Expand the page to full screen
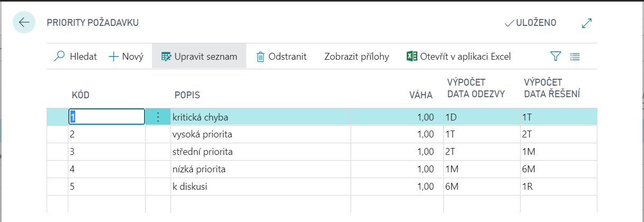Screen dimensions: 644x222 [x=586, y=23]
